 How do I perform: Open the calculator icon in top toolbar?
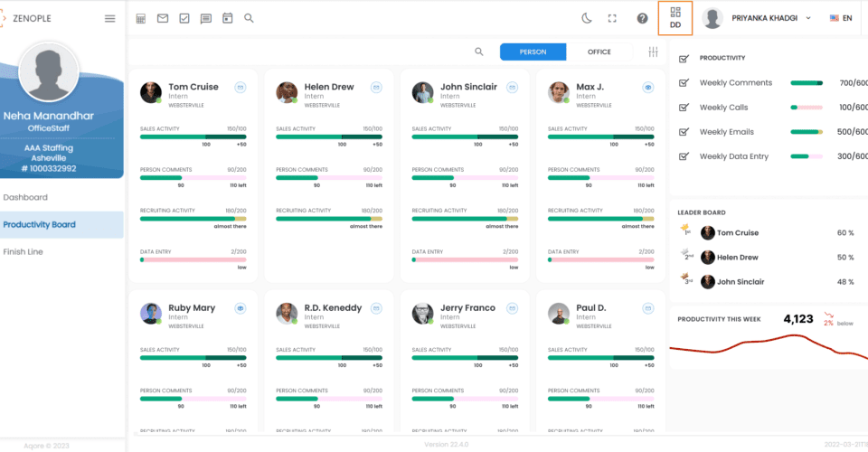click(x=141, y=18)
